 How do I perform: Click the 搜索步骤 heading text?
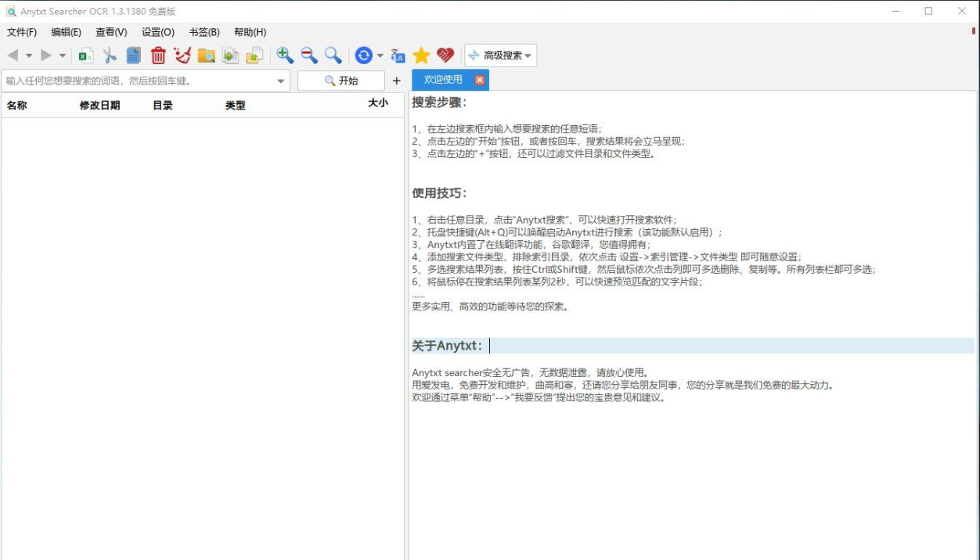click(x=439, y=102)
